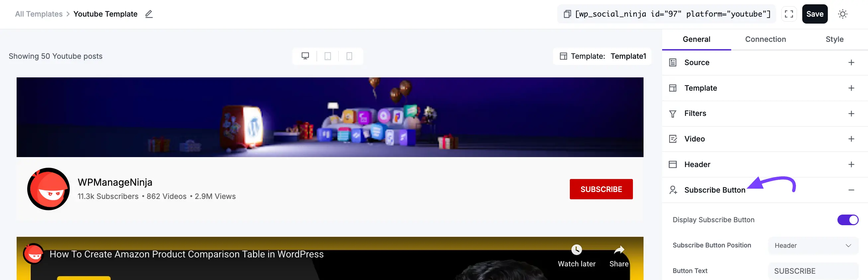868x280 pixels.
Task: Click the 'Display Subscribe Button' label
Action: [x=713, y=220]
